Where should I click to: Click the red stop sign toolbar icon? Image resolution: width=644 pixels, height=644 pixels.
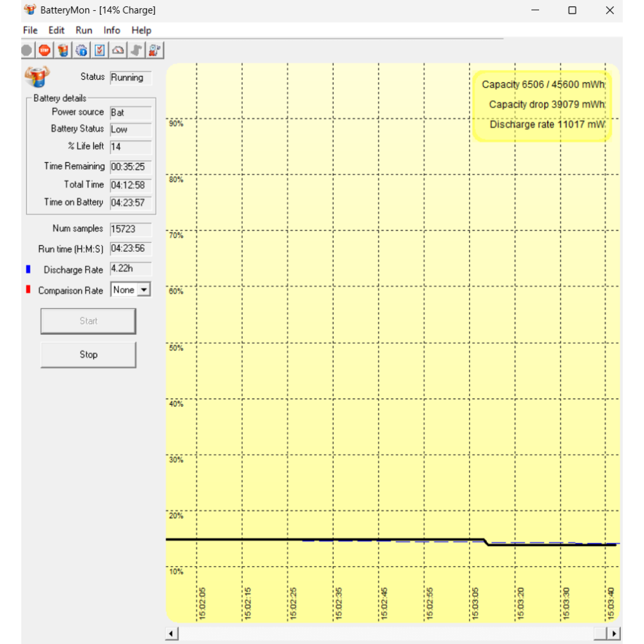(44, 50)
